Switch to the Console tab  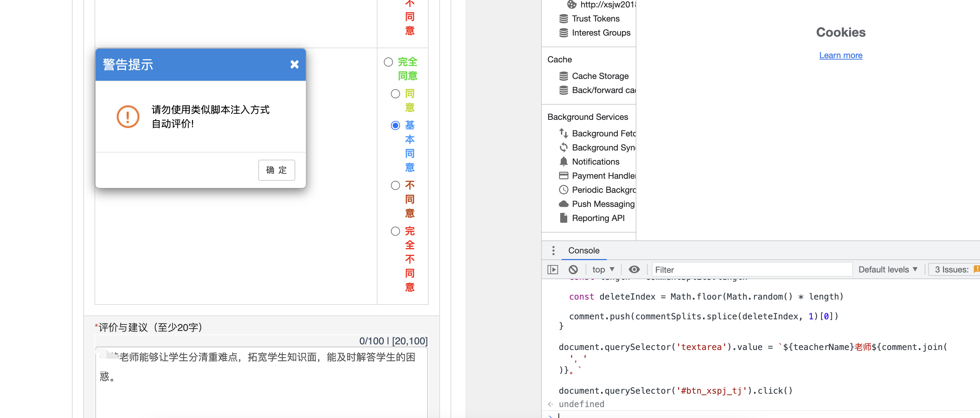click(583, 251)
